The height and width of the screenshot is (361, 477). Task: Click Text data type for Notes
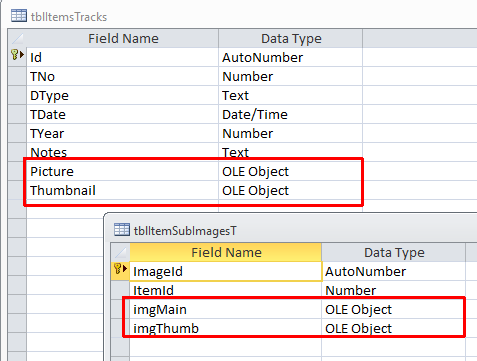291,152
